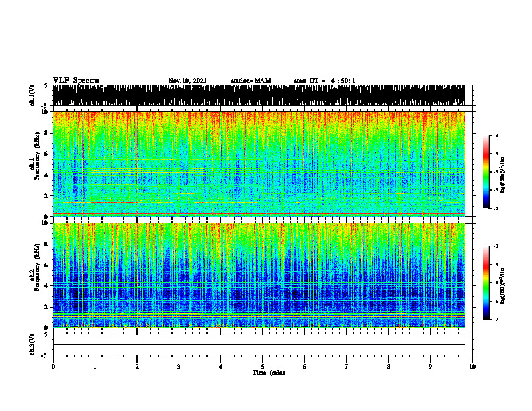Click the ch.2 frequency axis "4" tick label
The image size is (532, 411).
click(46, 286)
